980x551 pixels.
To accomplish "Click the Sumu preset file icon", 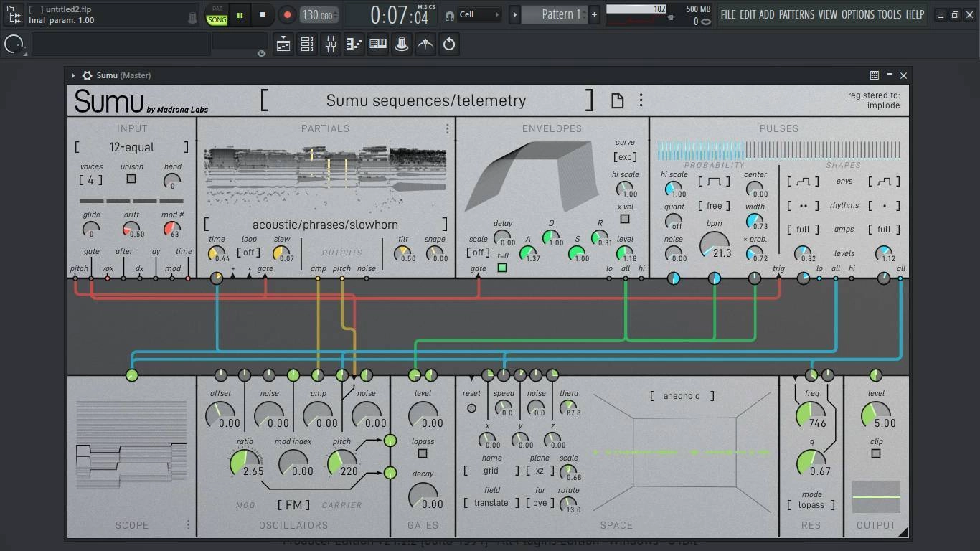I will coord(617,100).
